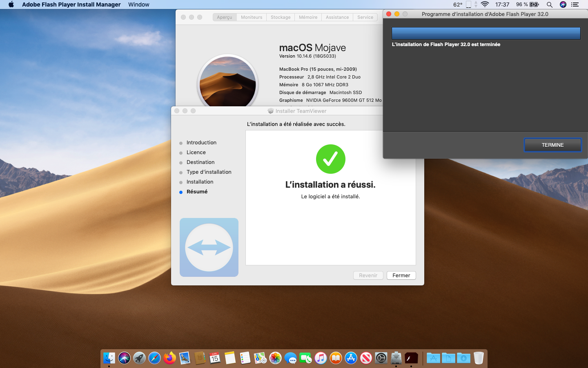Click the 62° temperature menu bar item

458,4
